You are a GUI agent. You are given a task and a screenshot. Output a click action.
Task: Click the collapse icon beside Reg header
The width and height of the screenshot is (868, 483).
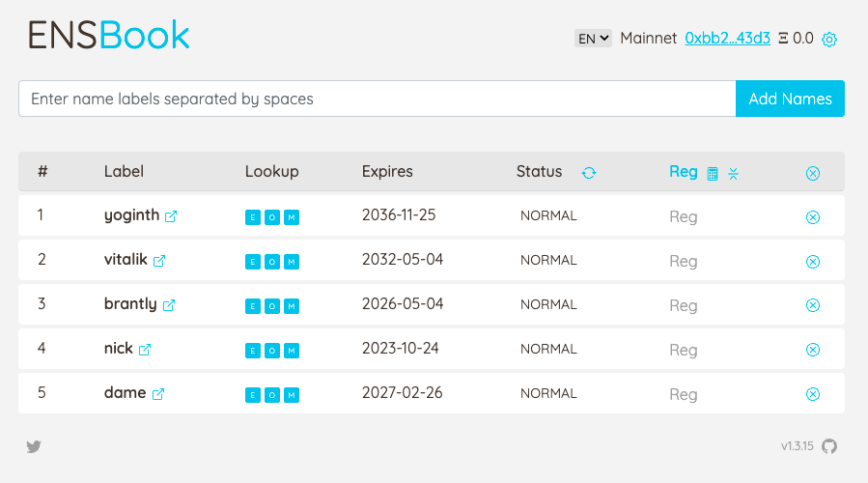(734, 174)
